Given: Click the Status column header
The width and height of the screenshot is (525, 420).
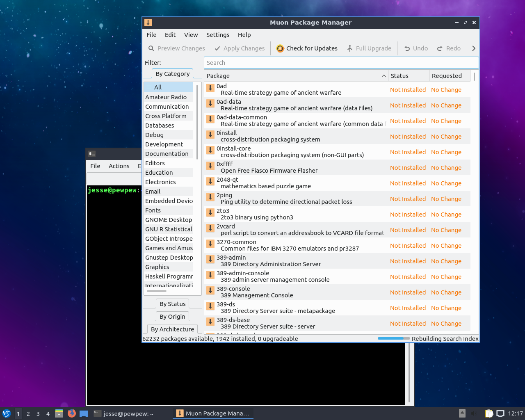Looking at the screenshot, I should 409,76.
